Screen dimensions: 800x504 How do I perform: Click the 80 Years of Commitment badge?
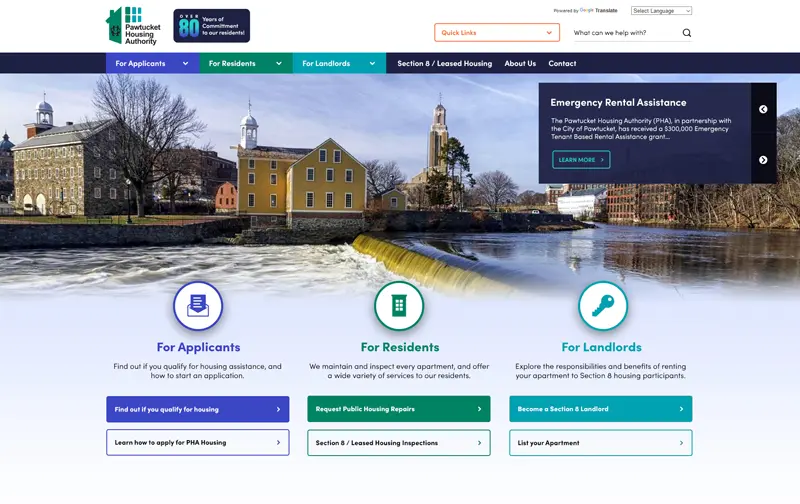[212, 26]
